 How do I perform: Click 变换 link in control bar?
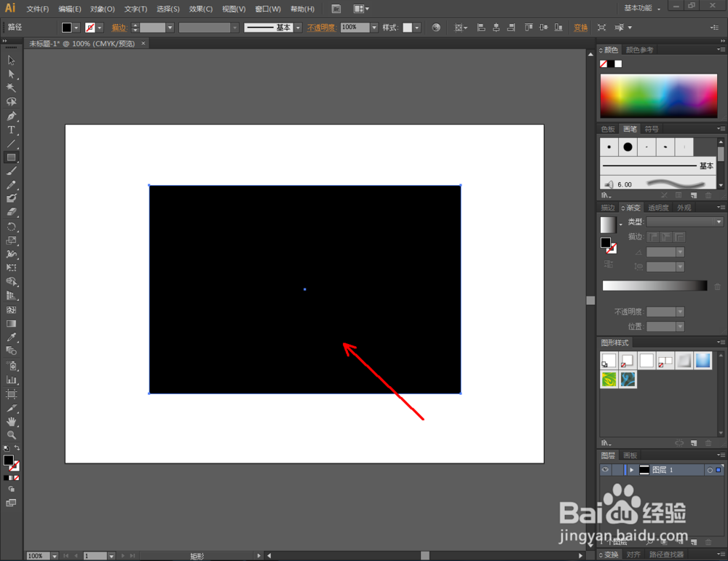(580, 28)
